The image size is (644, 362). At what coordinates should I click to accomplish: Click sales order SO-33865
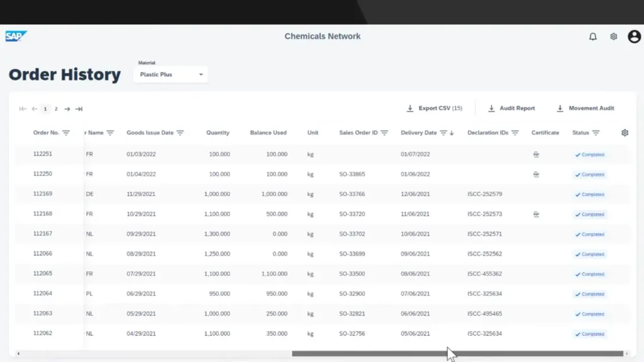coord(352,174)
